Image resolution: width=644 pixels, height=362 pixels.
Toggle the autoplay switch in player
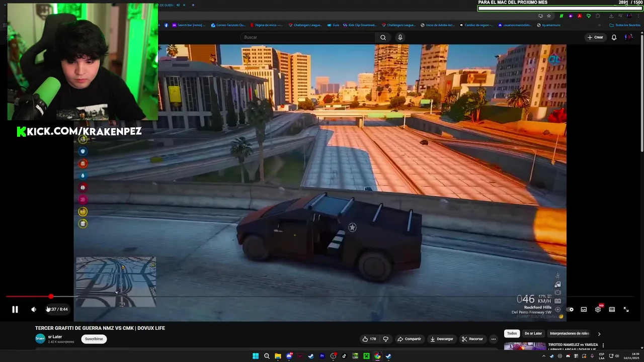click(570, 309)
